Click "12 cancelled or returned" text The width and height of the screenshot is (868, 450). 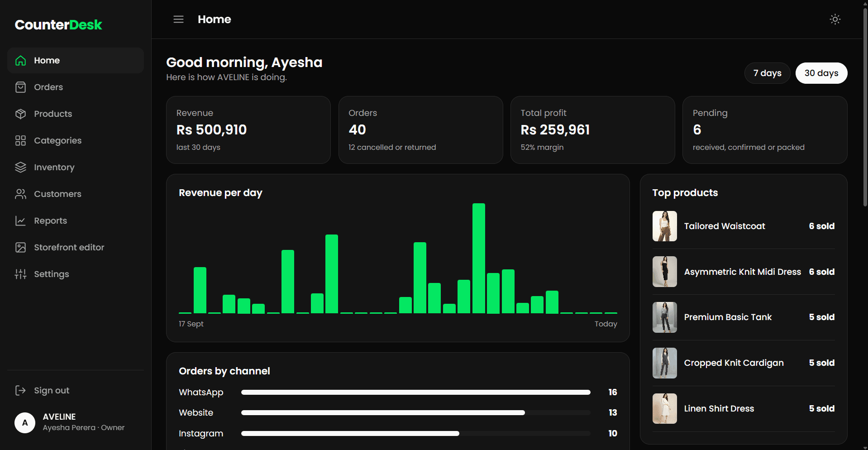(x=392, y=148)
